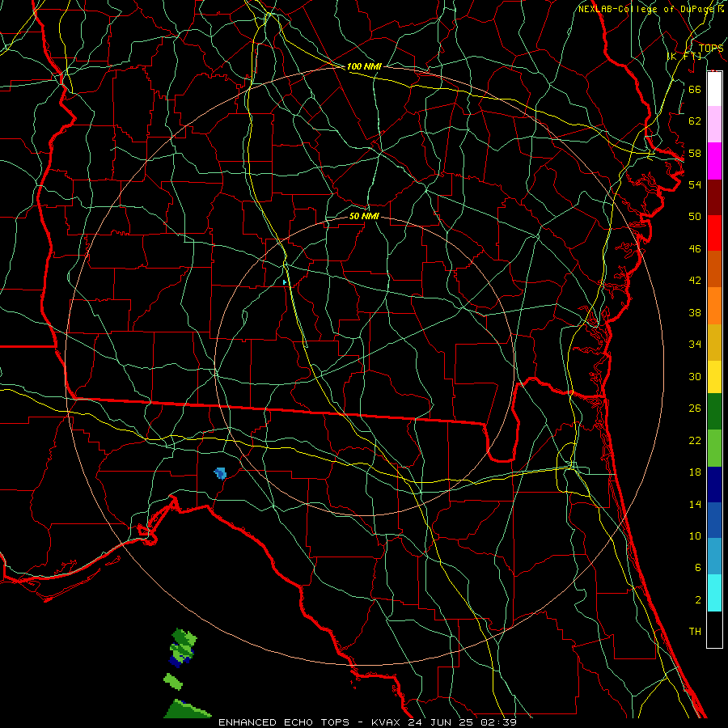The image size is (728, 728).
Task: Click the '100 NMI' range ring label
Action: [x=364, y=66]
